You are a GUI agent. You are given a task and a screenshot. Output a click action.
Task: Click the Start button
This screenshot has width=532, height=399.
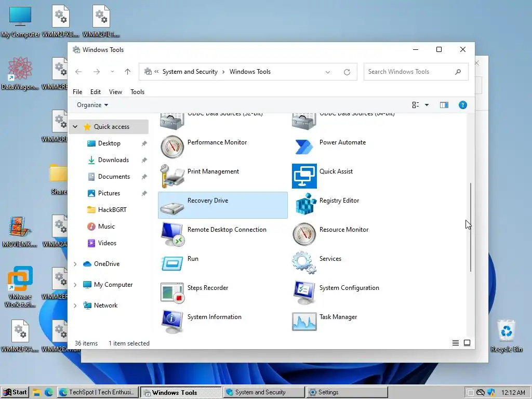click(x=15, y=392)
